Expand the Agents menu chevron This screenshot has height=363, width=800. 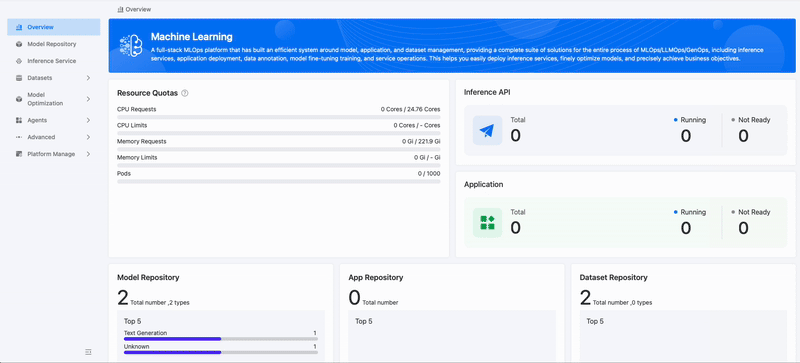tap(88, 120)
